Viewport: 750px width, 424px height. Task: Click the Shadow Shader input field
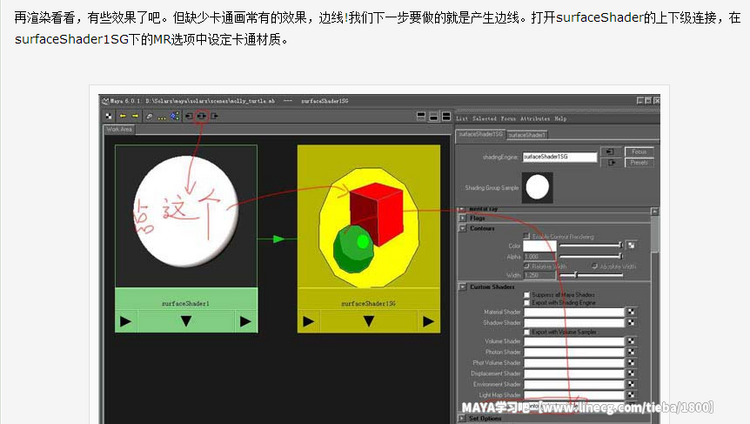(x=574, y=323)
